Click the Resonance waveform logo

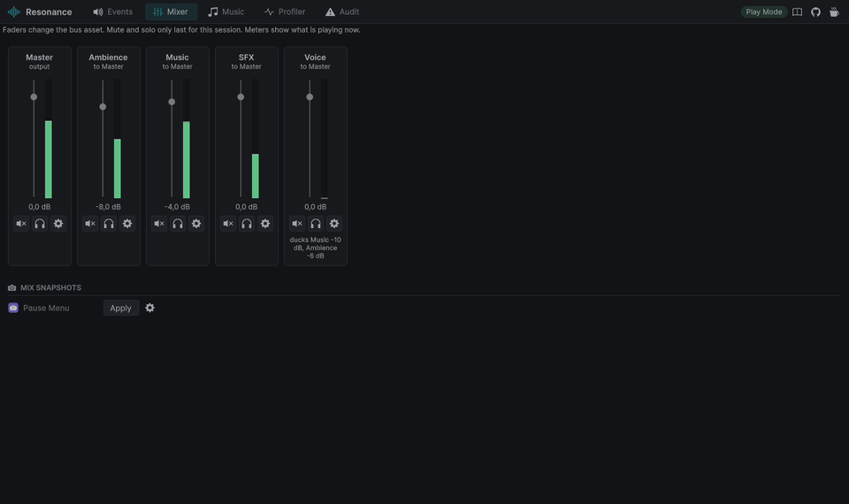pyautogui.click(x=14, y=11)
